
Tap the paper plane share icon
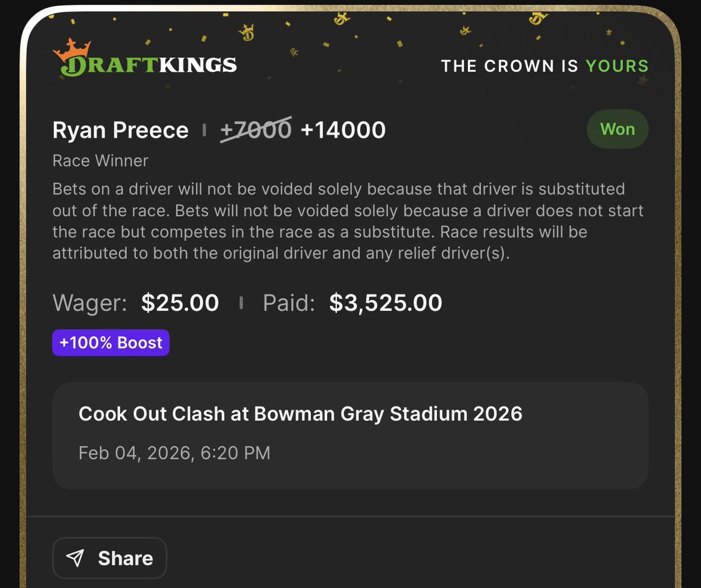coord(75,558)
